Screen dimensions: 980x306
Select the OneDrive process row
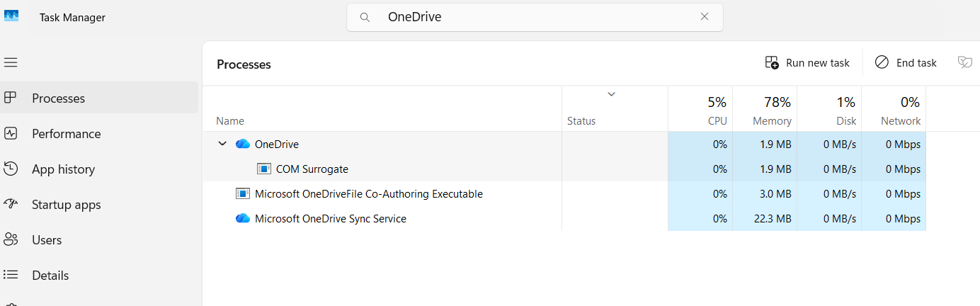564,144
